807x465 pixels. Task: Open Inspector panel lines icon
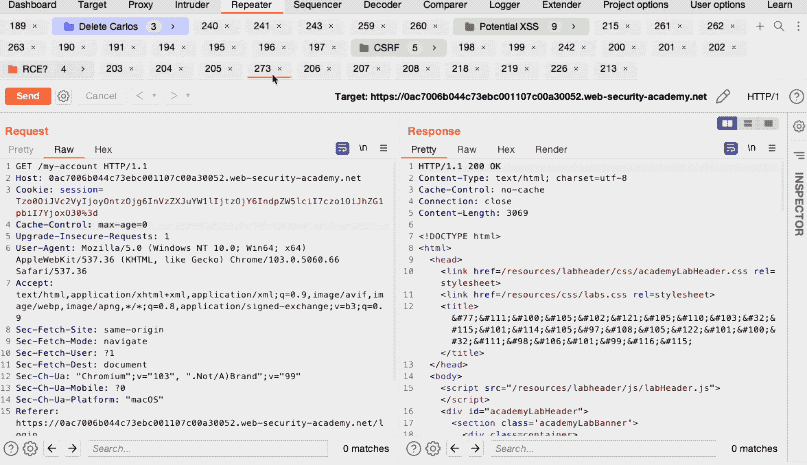[799, 155]
